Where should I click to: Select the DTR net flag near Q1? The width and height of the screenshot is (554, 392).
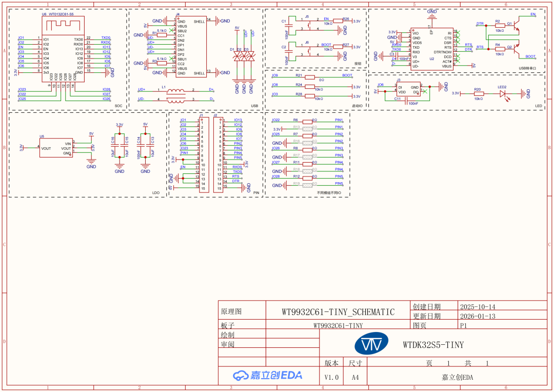[480, 24]
